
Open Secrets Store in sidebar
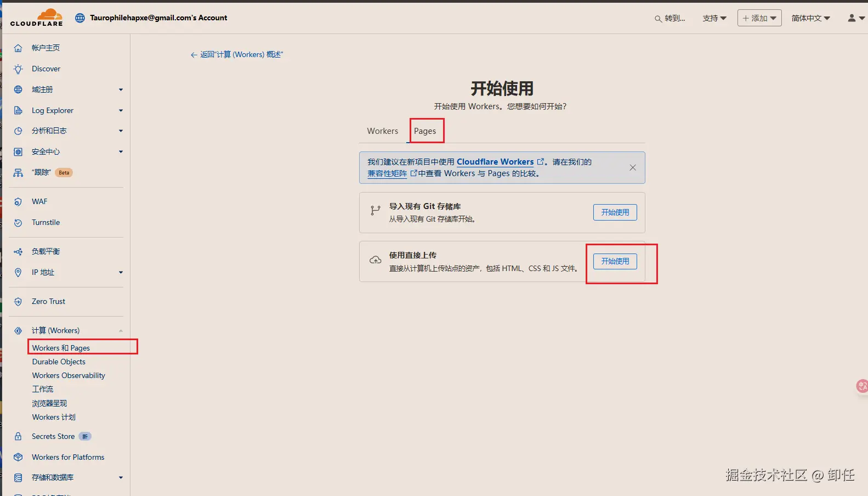(53, 437)
